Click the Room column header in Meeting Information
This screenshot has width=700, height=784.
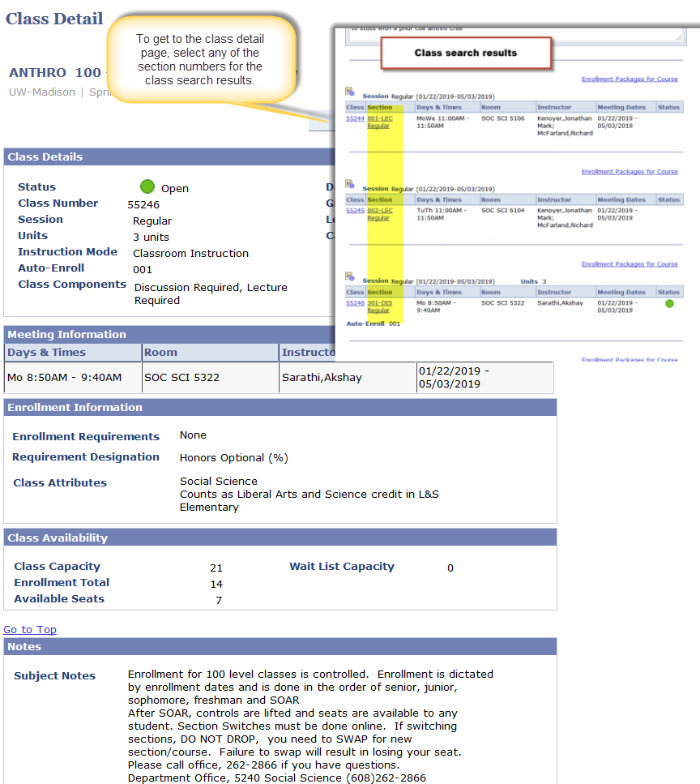point(211,353)
